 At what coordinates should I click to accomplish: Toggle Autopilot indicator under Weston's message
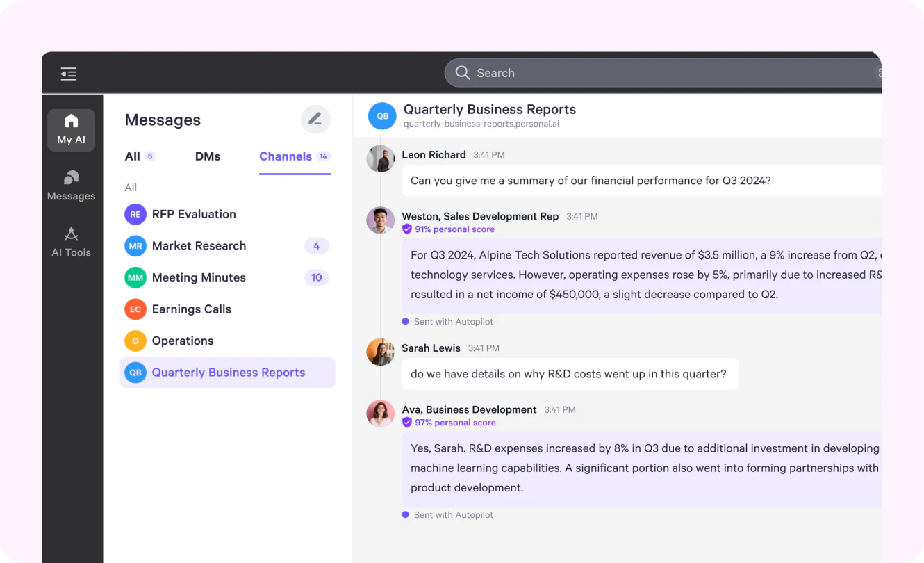point(405,321)
